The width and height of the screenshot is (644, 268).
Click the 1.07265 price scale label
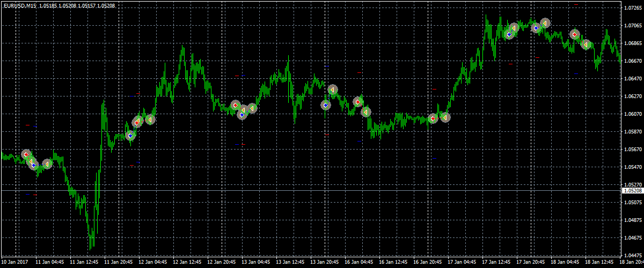[631, 8]
